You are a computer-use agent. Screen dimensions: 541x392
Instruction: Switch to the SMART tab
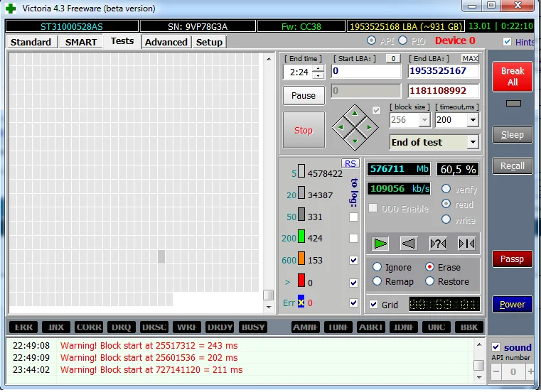point(81,42)
